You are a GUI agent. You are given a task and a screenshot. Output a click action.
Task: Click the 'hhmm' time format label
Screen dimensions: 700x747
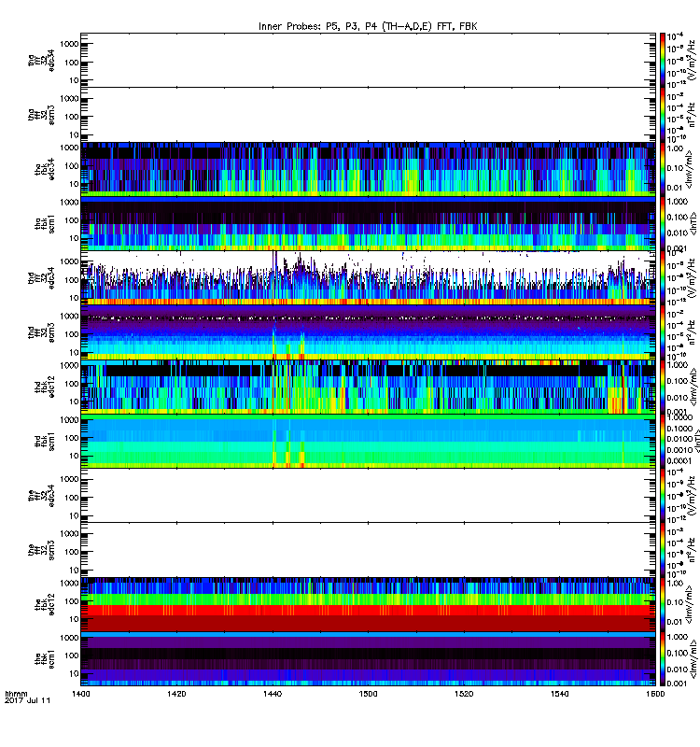pyautogui.click(x=16, y=694)
